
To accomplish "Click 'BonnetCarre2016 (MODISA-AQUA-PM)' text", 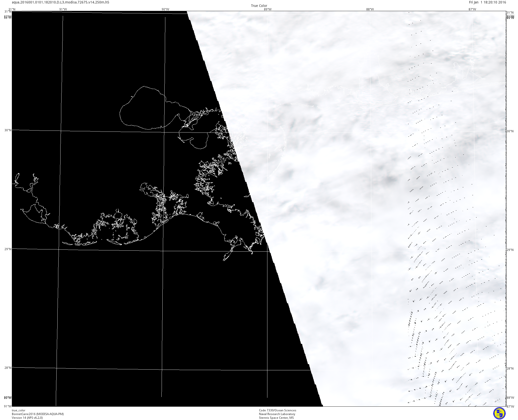I will click(x=38, y=414).
